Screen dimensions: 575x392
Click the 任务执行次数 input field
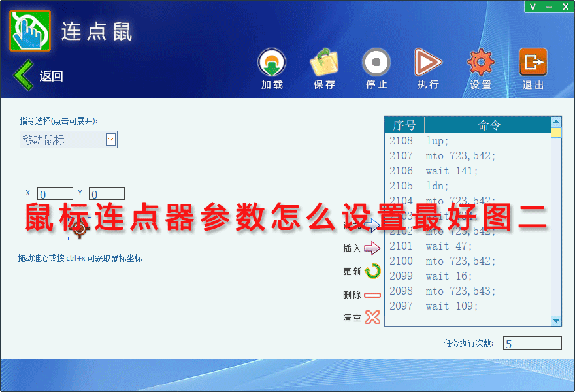[x=532, y=343]
